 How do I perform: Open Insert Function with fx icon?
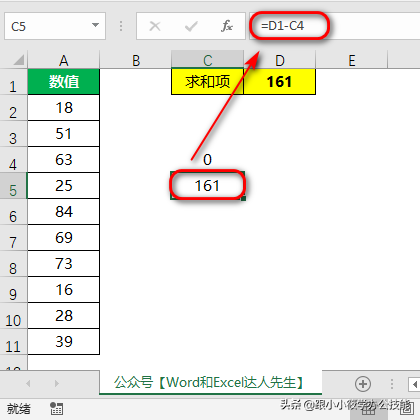[227, 26]
